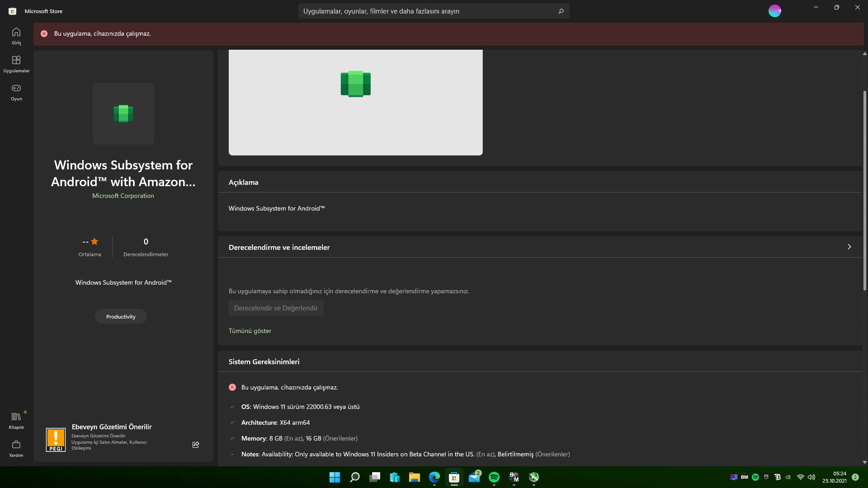Open the Microsoft Corporation publisher link
The width and height of the screenshot is (868, 488).
pyautogui.click(x=123, y=196)
